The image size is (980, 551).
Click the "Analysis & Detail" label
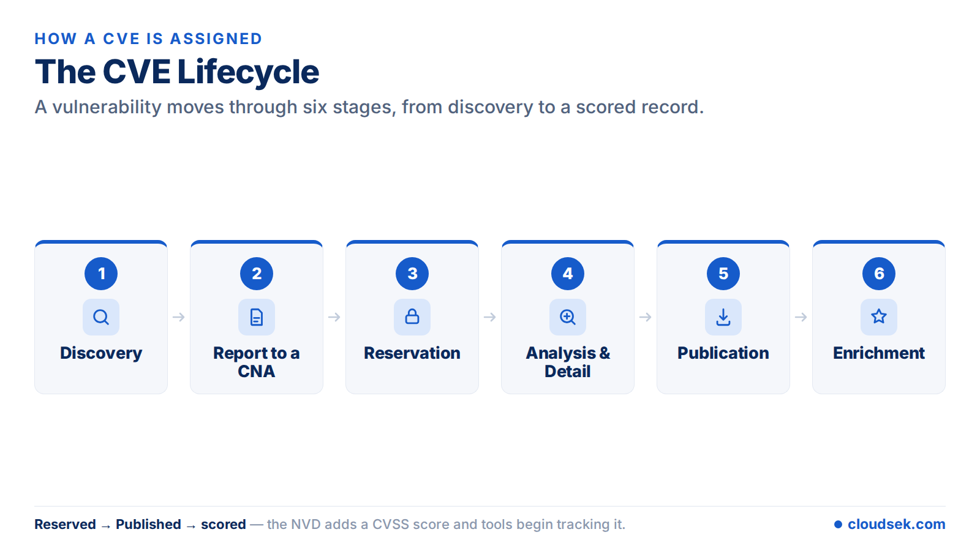tap(568, 362)
